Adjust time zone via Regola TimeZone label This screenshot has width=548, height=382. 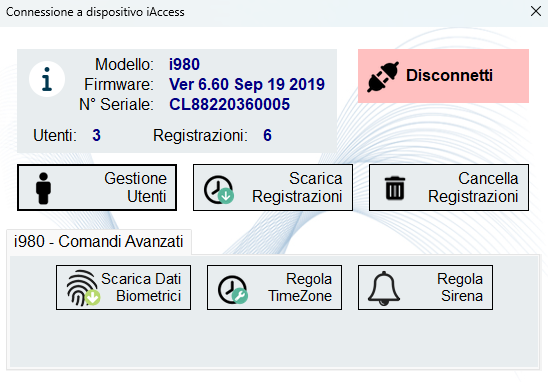coord(300,287)
